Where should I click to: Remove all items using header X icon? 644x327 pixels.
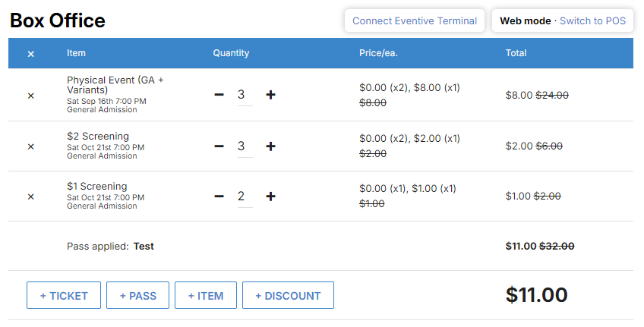coord(31,54)
